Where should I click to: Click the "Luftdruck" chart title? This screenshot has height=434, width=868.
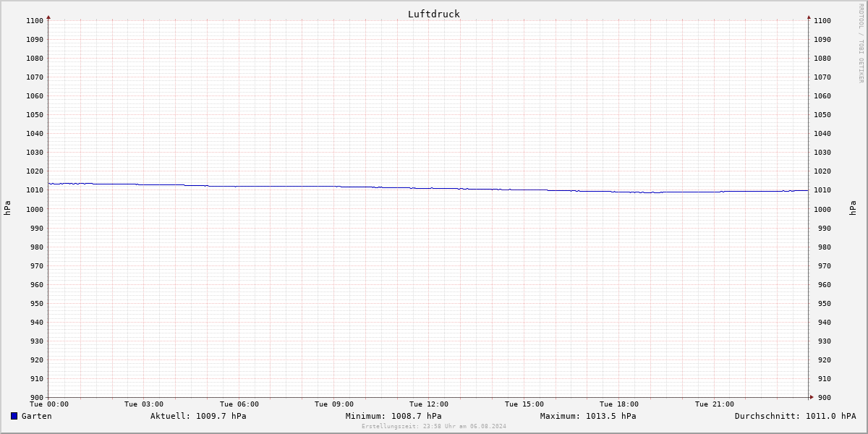tap(433, 14)
